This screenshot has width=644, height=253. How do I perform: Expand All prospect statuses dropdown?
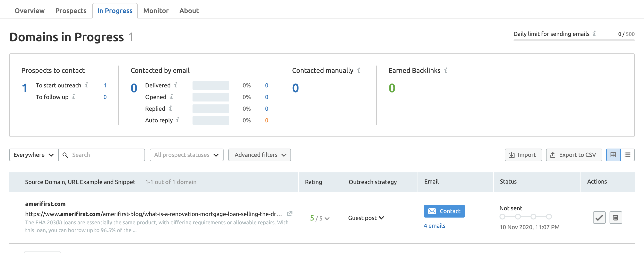pyautogui.click(x=186, y=155)
